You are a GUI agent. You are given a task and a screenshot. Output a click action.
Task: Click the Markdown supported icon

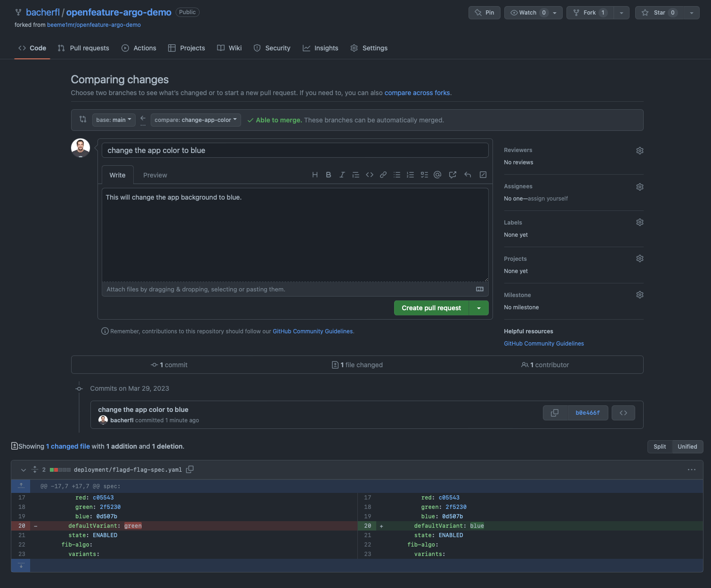[x=480, y=289]
